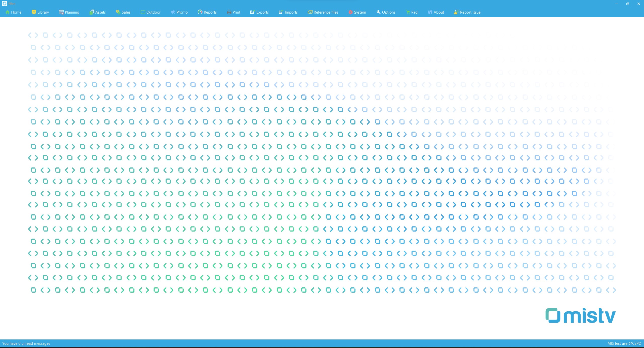Click the unread messages status text
This screenshot has height=348, width=644.
(26, 343)
